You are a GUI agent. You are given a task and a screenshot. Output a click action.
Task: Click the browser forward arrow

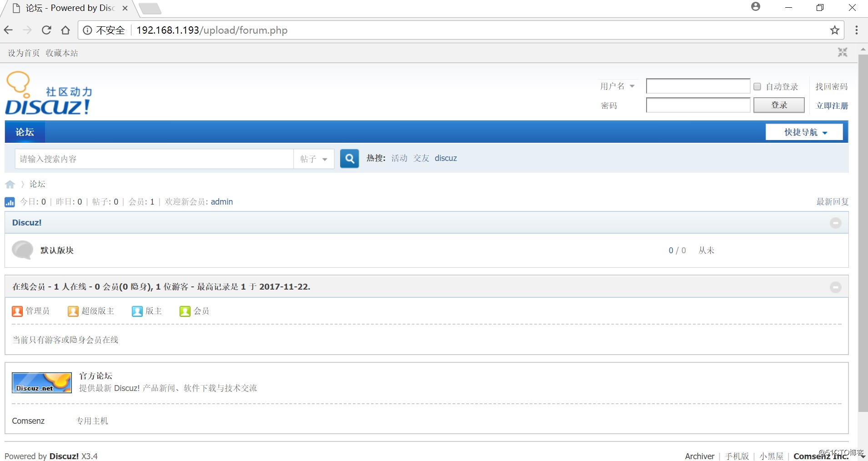coord(27,30)
